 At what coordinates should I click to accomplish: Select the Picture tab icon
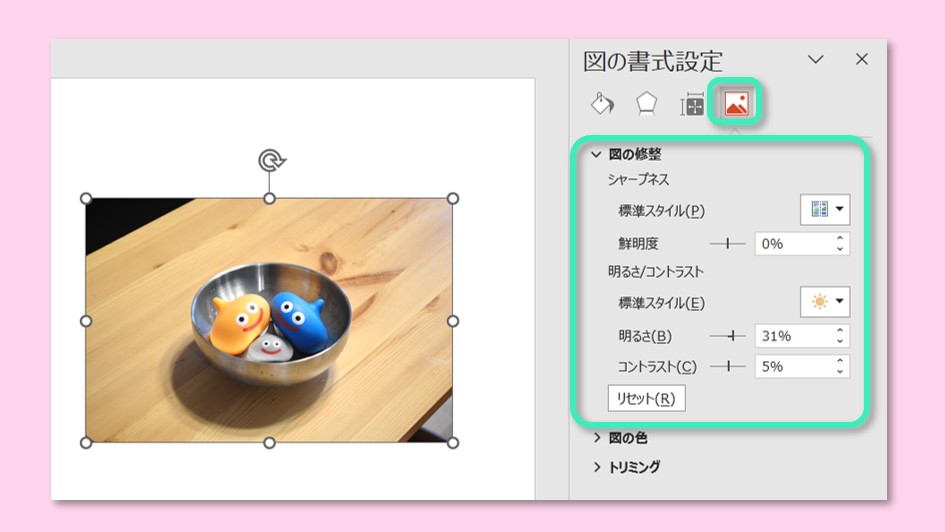(x=736, y=103)
